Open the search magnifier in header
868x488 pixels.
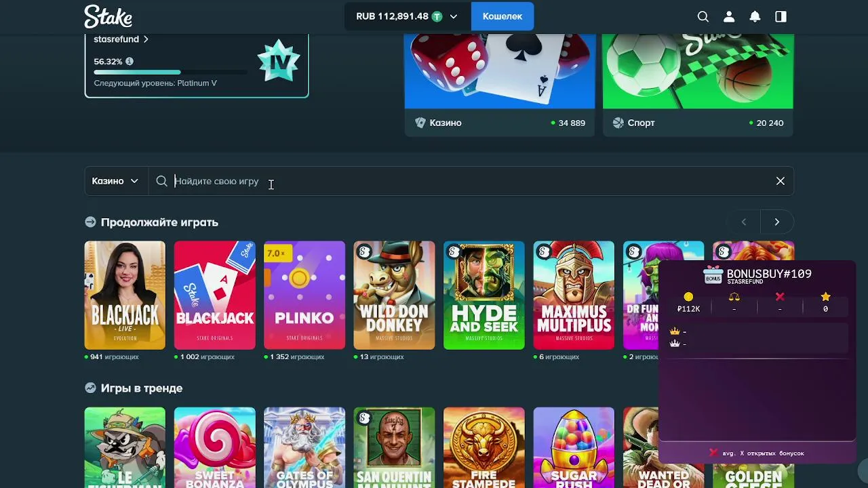coord(703,16)
